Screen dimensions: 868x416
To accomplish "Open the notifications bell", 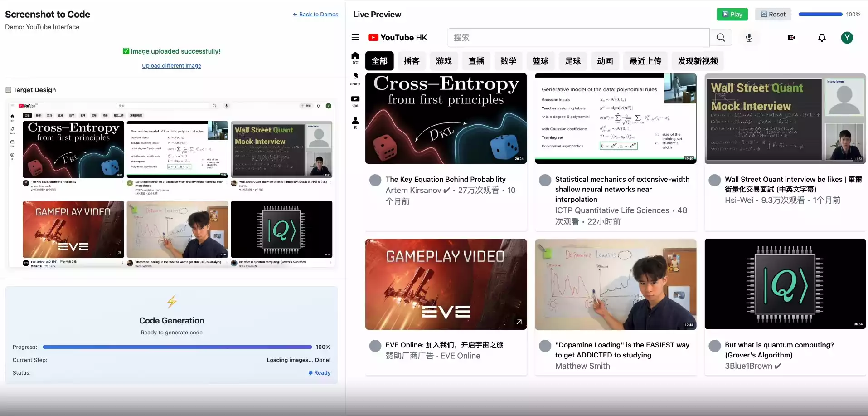I will [822, 38].
